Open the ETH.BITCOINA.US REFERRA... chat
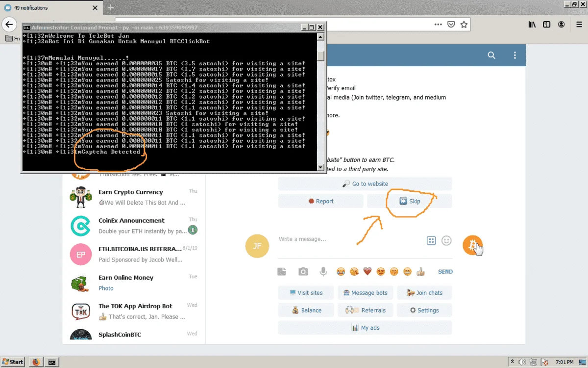 coord(134,254)
